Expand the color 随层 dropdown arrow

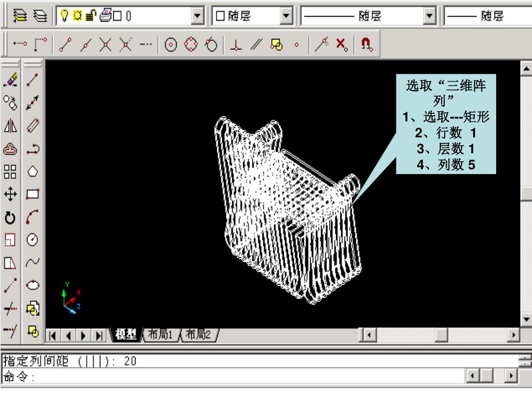286,16
